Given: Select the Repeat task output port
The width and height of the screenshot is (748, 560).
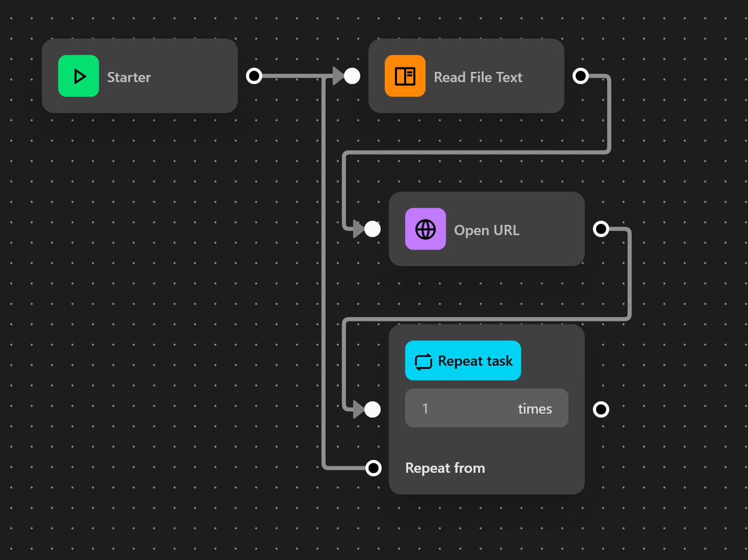Looking at the screenshot, I should click(601, 409).
